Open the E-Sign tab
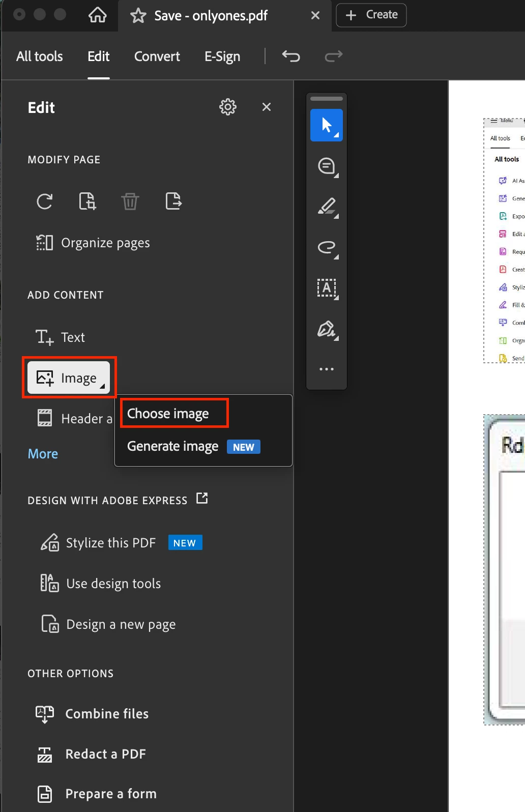The image size is (525, 812). point(222,56)
